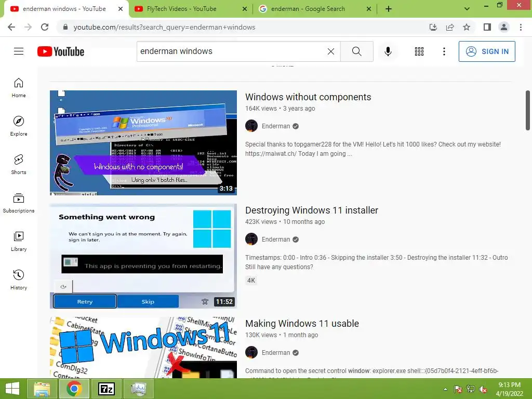
Task: Click the muted volume tray icon
Action: click(483, 389)
